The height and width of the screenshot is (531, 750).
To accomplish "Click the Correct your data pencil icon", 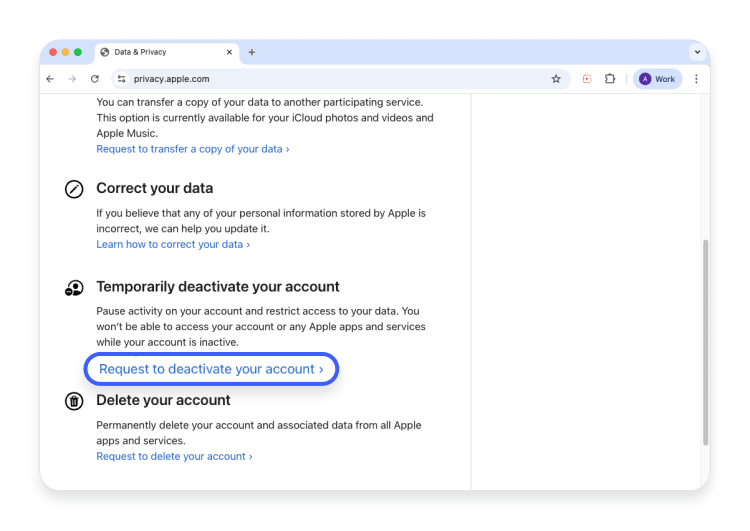I will click(x=74, y=189).
